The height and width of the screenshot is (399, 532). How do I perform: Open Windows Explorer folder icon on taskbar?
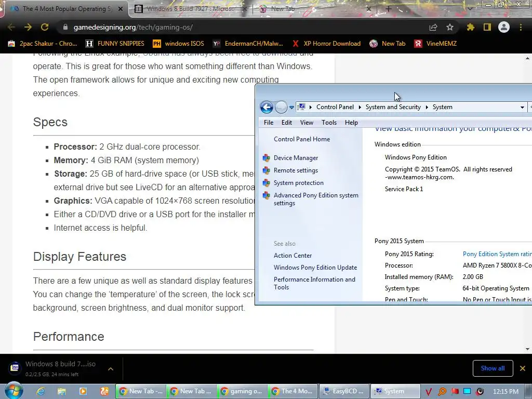(62, 392)
